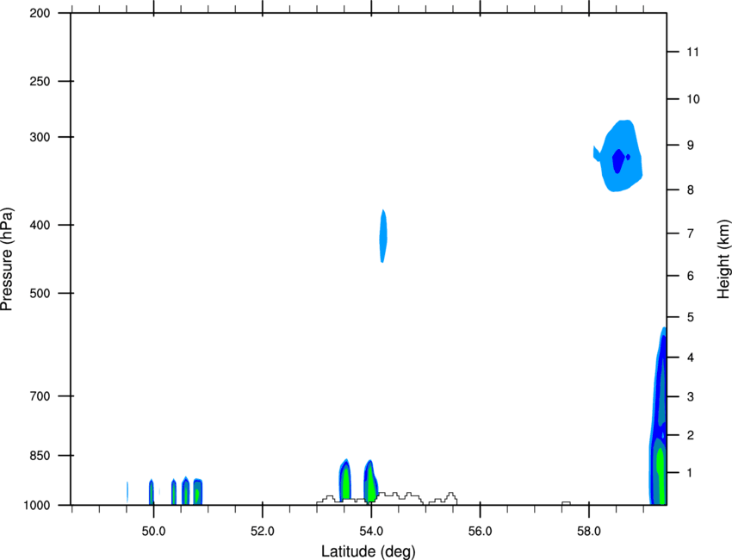
Task: Click the narrow light-blue contour near 400 hPa
Action: [x=383, y=236]
